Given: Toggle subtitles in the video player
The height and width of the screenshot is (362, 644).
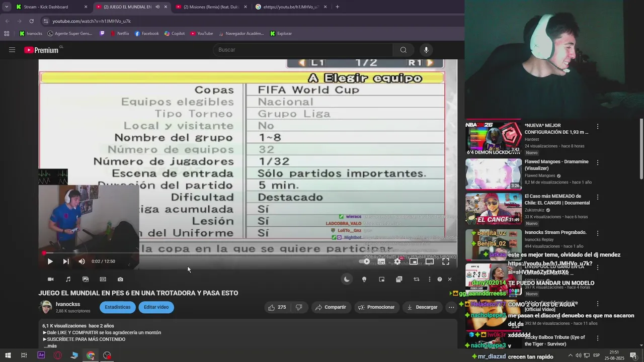Looking at the screenshot, I should point(381,261).
